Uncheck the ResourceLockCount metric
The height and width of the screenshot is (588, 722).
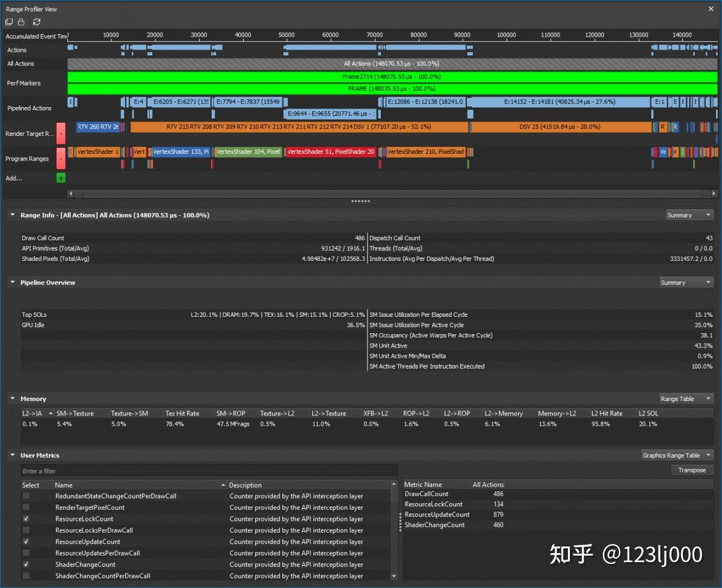(26, 519)
